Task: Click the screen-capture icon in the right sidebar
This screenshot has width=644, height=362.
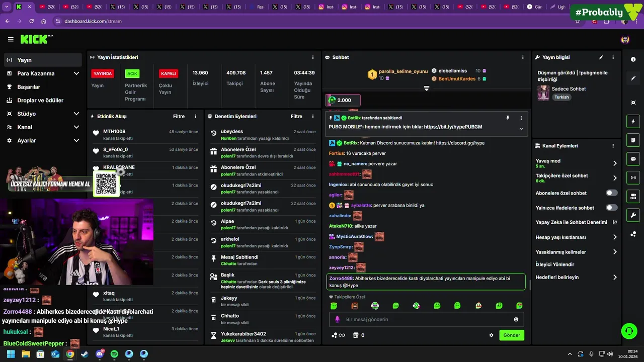Action: click(633, 103)
